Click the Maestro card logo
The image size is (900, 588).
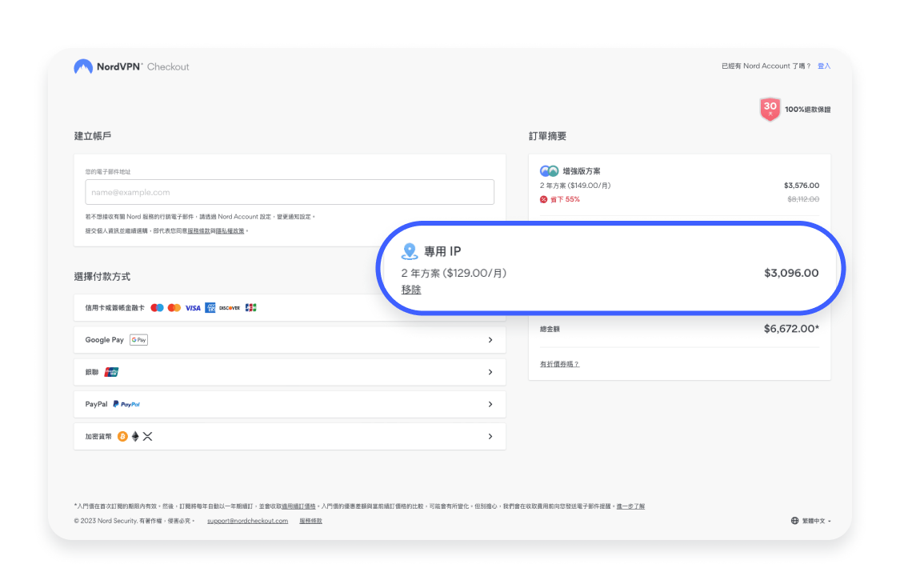pos(157,308)
